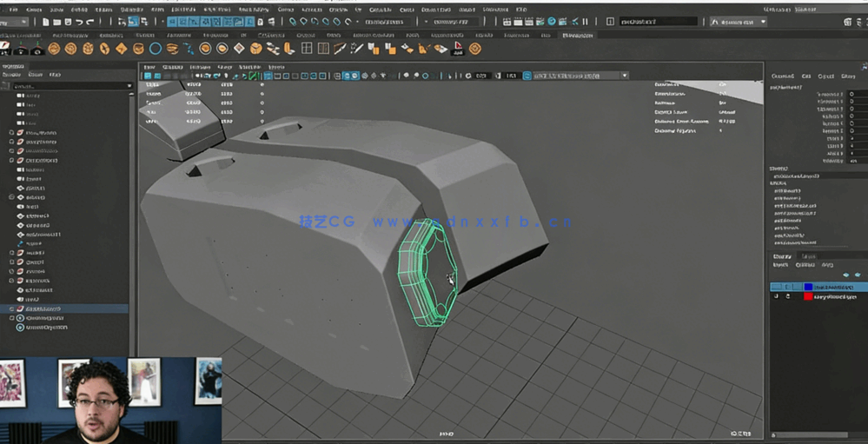Click the last orange round icon on the shelf
Screen dimensions: 868x444
point(475,49)
